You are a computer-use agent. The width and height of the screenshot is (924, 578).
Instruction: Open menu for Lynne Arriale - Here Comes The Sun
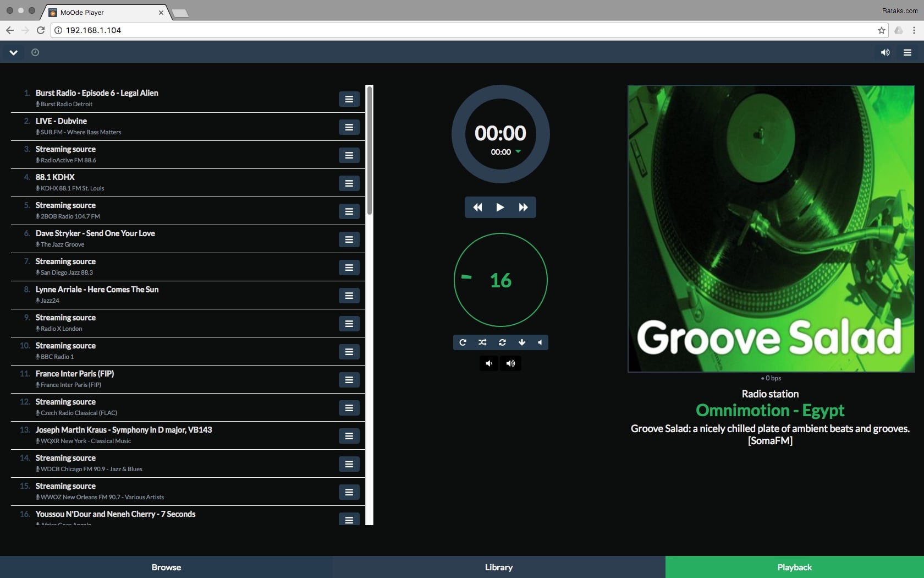(x=349, y=296)
